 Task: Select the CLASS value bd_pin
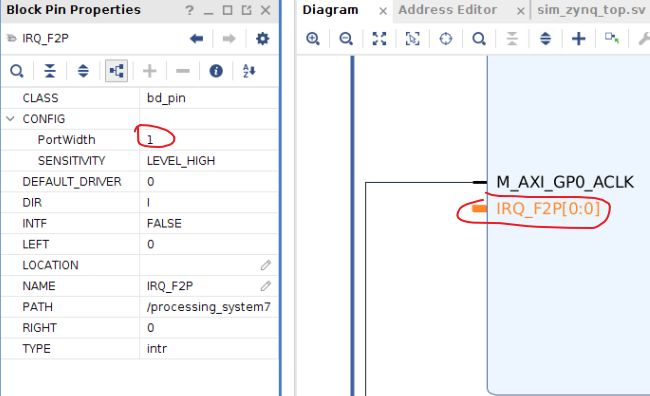tap(166, 98)
